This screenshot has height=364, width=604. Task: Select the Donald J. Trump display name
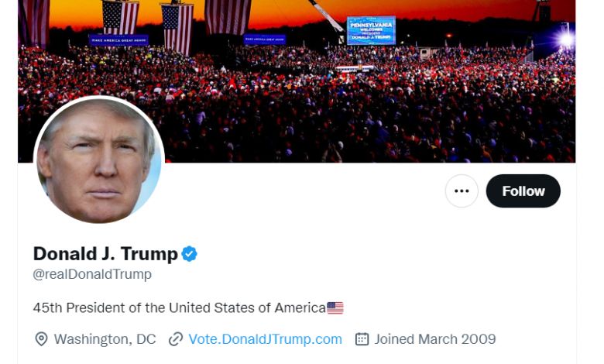[x=105, y=253]
